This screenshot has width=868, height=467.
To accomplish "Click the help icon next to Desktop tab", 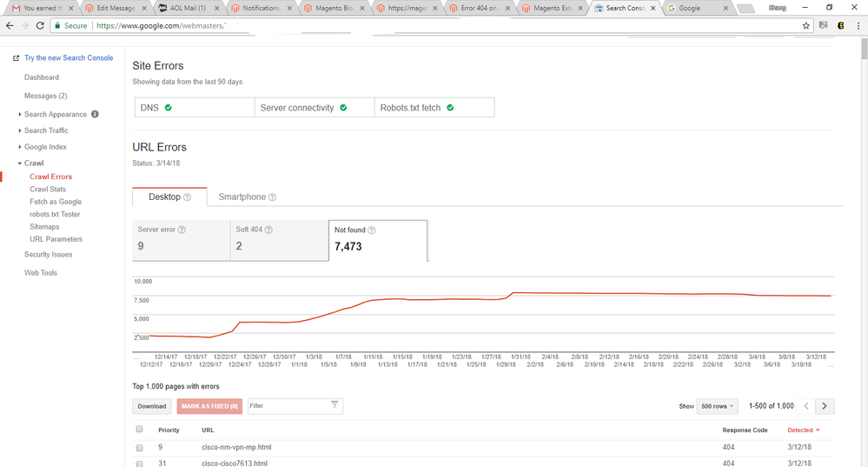I will pos(188,197).
